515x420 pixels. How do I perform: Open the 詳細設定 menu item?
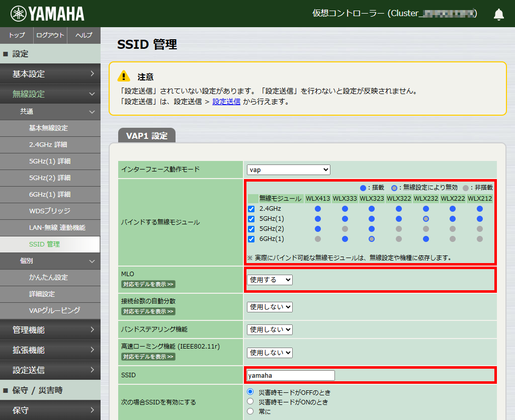click(x=50, y=294)
